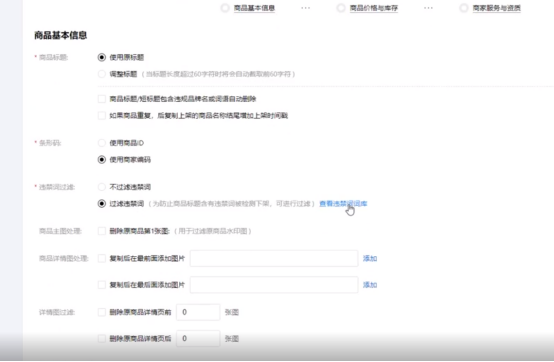The height and width of the screenshot is (362, 554).
Task: Check 删除原商品详情页后 checkbox
Action: [102, 339]
